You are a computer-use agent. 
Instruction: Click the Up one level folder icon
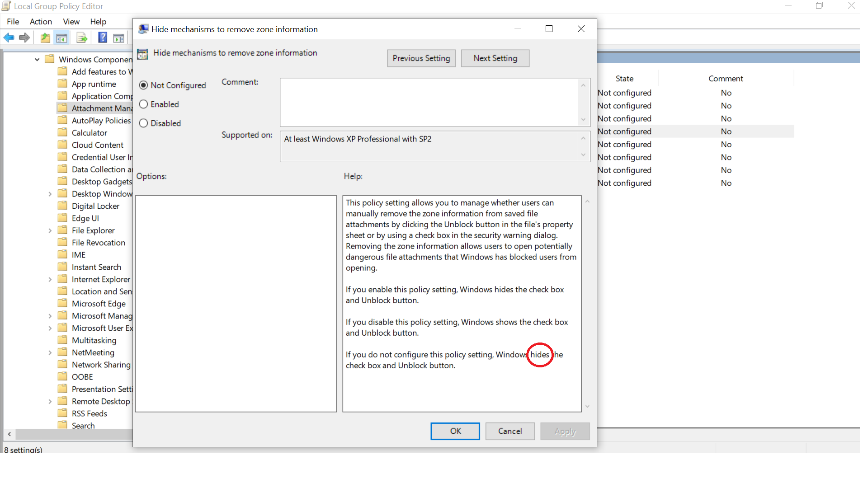45,38
